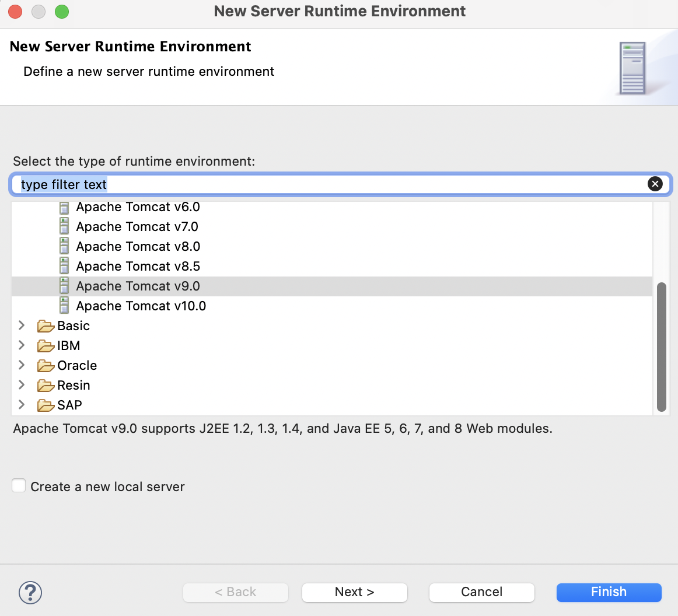Click the Basic folder label
Viewport: 678px width, 616px height.
click(x=74, y=326)
